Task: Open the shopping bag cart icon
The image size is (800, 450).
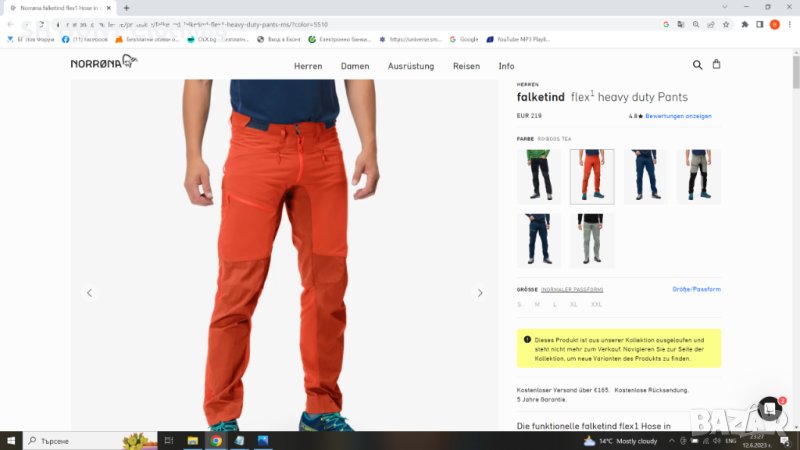Action: (716, 65)
